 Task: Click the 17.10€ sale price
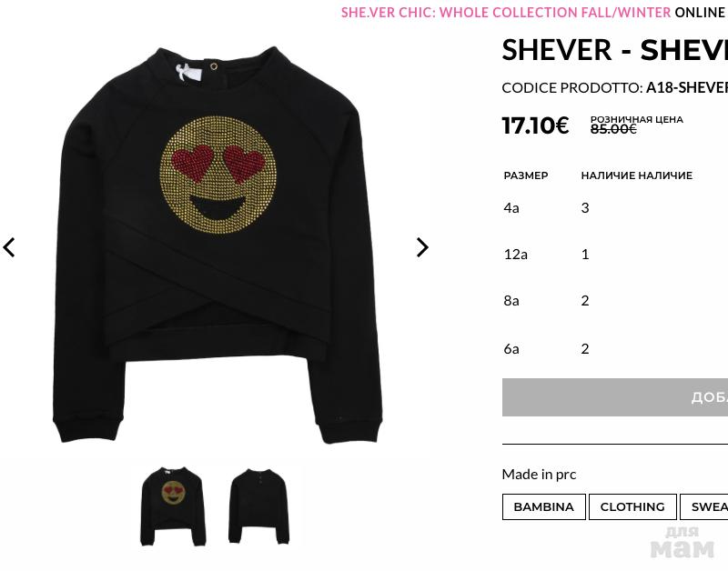tap(535, 125)
